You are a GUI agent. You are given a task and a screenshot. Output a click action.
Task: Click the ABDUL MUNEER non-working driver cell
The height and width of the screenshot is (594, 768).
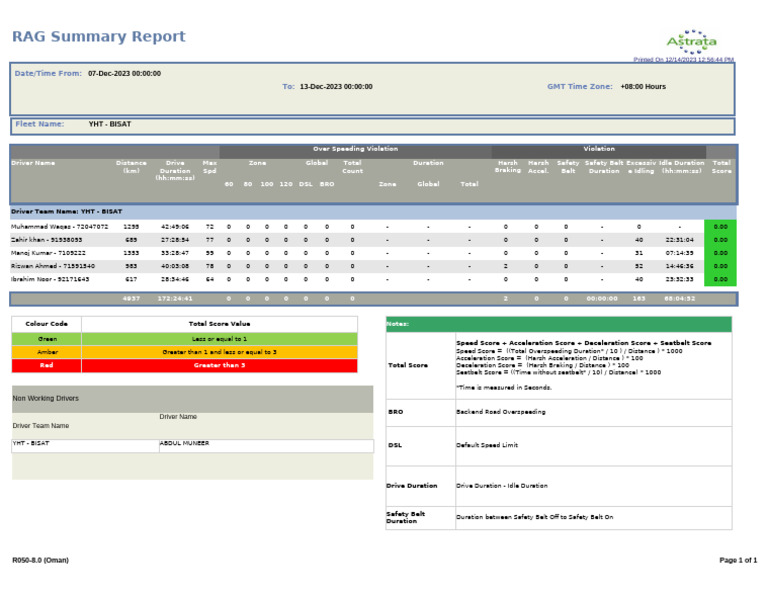click(x=266, y=445)
